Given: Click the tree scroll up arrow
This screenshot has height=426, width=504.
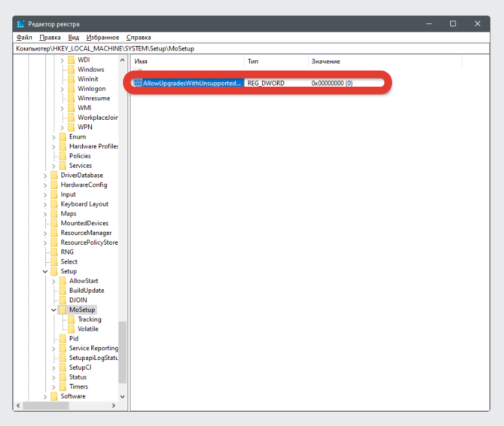Looking at the screenshot, I should [x=122, y=60].
